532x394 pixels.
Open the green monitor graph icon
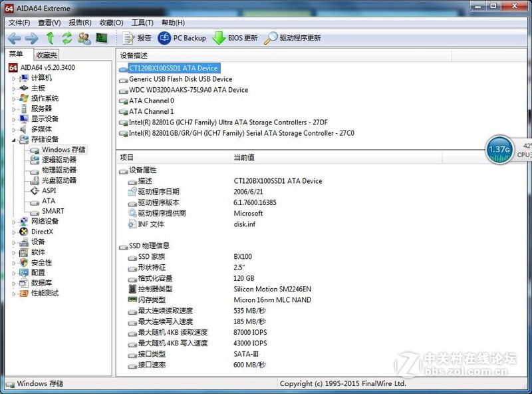(102, 38)
